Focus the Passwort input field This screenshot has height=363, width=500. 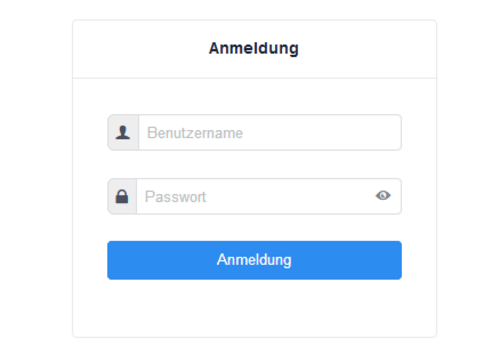tap(269, 196)
